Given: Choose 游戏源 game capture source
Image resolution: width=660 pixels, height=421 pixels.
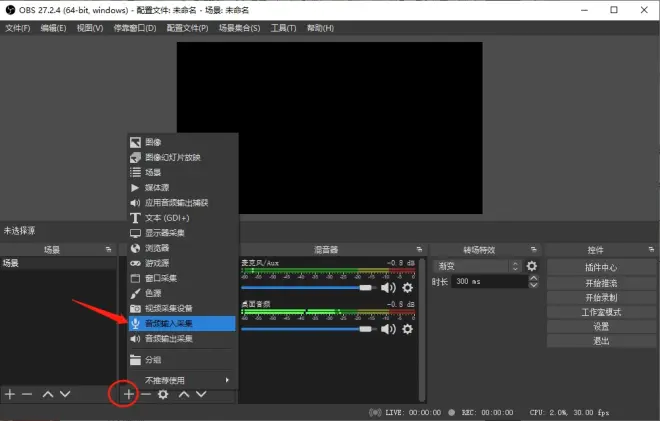Looking at the screenshot, I should pyautogui.click(x=182, y=264).
